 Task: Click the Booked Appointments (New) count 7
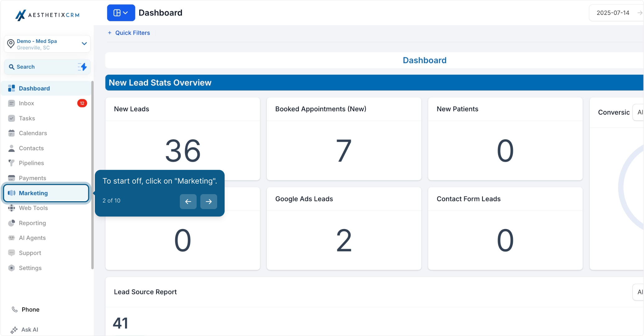344,151
